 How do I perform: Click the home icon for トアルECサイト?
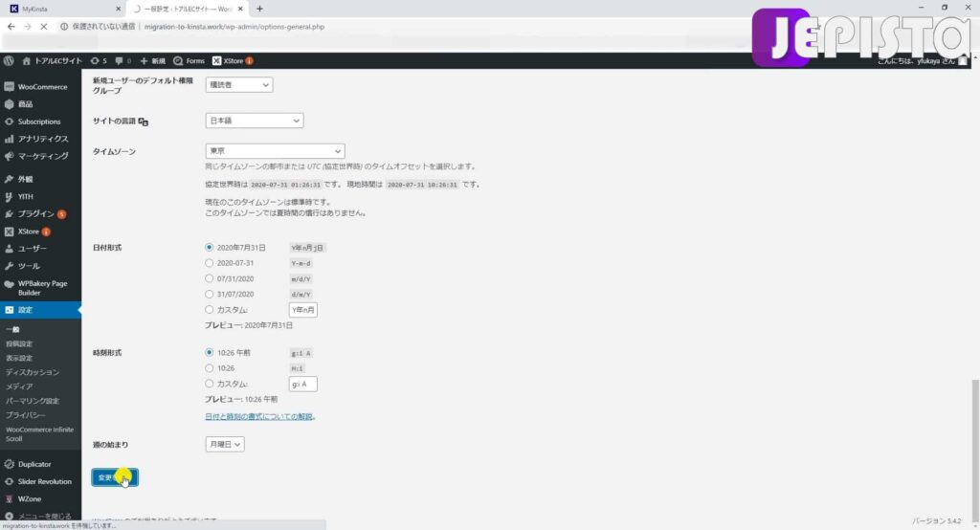(x=26, y=60)
